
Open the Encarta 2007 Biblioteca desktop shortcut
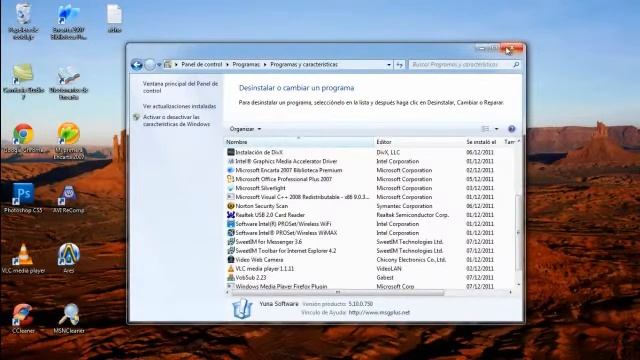click(x=69, y=20)
